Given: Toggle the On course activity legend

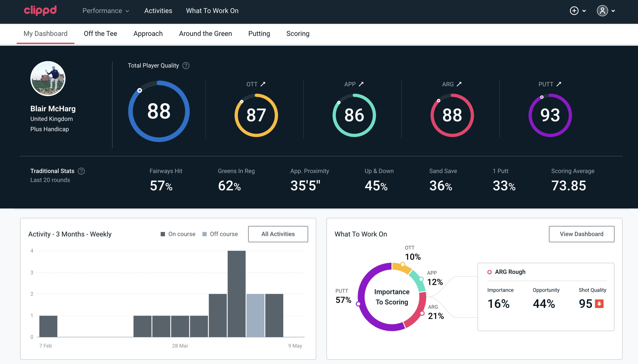Looking at the screenshot, I should coord(178,234).
